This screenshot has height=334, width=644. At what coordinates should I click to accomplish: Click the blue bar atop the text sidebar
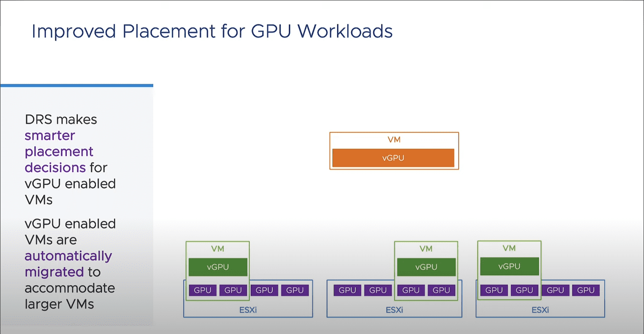pos(77,85)
